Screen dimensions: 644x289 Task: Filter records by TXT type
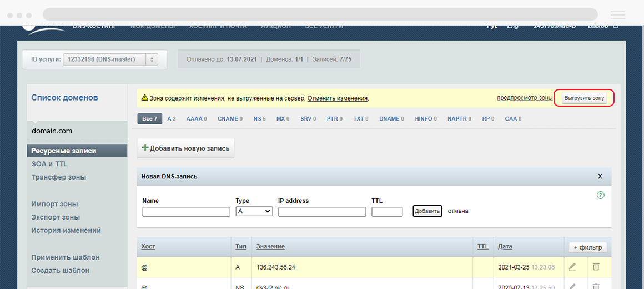tap(361, 119)
